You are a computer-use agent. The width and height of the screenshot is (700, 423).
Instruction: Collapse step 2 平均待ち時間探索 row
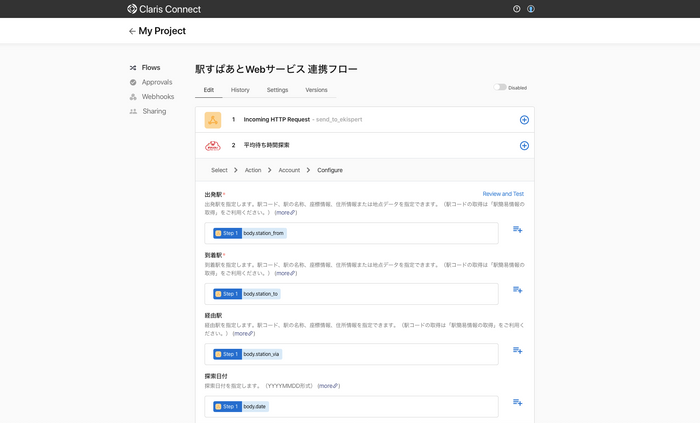click(365, 145)
